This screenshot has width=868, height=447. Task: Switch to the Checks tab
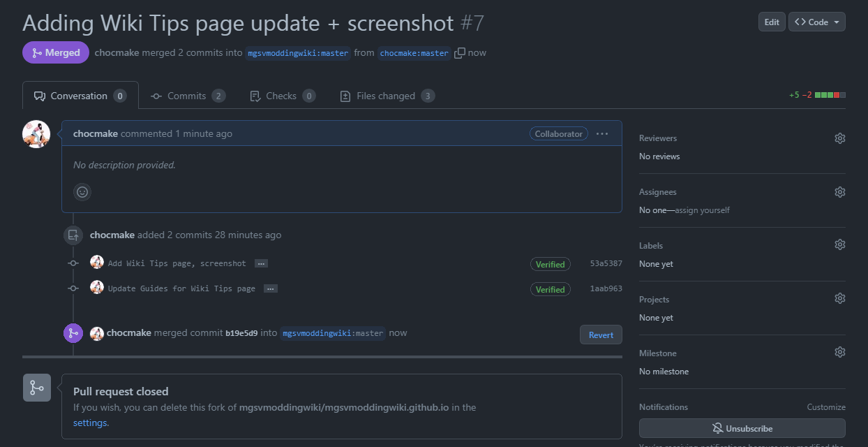tap(283, 96)
